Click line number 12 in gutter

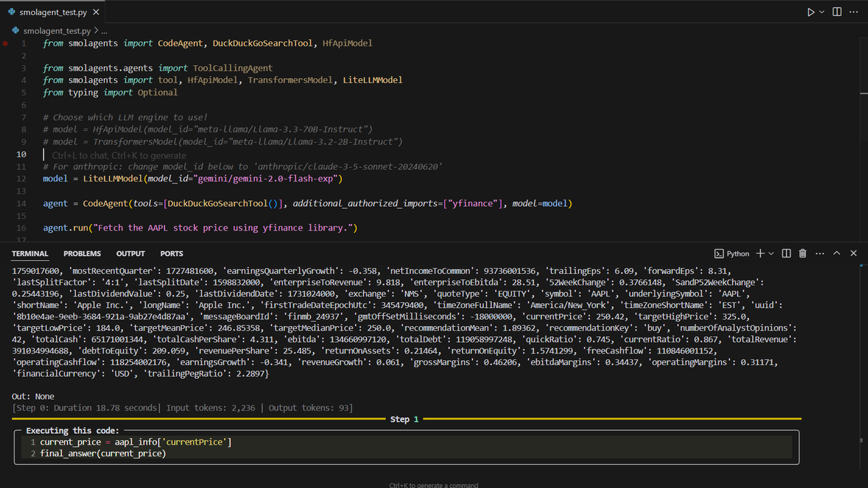coord(21,179)
